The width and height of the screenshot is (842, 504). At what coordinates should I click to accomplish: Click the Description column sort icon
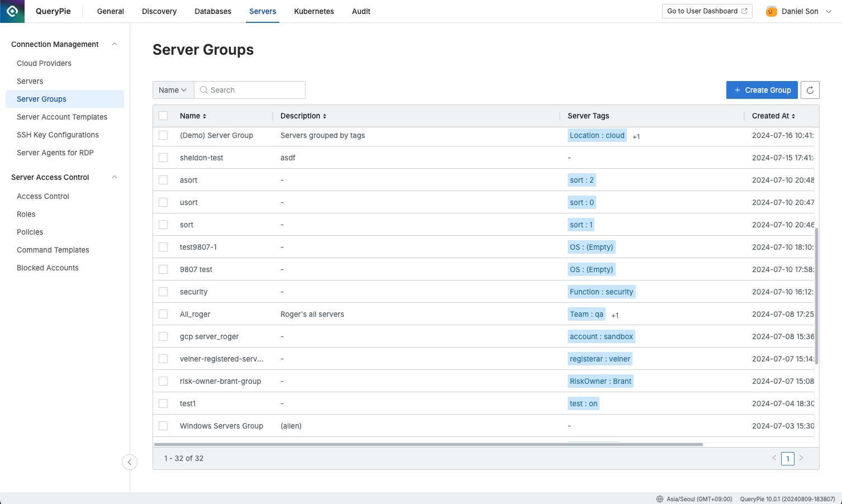325,116
